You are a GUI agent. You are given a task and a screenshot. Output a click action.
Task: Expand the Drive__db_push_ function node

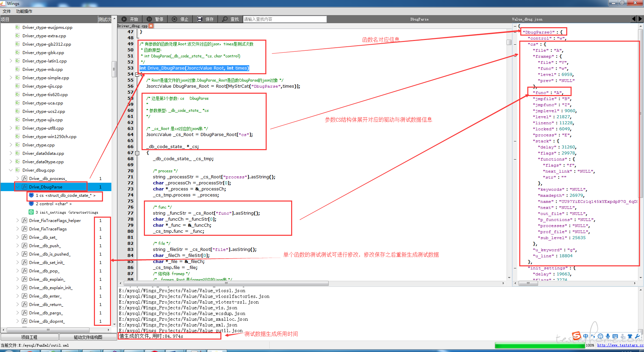pos(17,246)
